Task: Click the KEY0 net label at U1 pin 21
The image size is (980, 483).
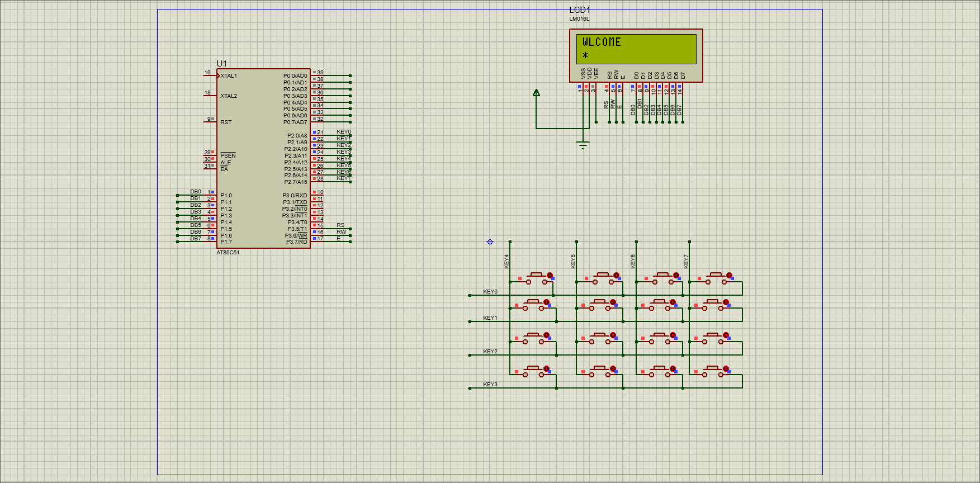Action: 344,132
